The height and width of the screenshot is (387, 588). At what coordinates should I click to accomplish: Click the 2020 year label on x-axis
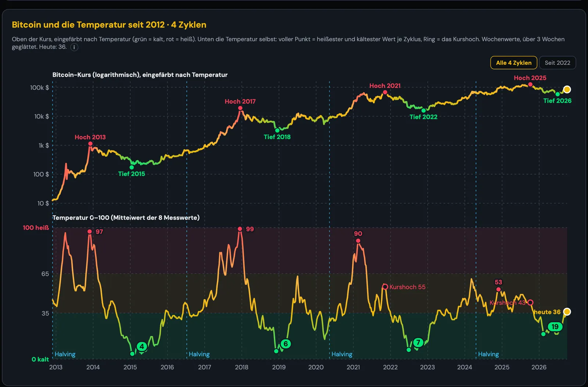[316, 367]
